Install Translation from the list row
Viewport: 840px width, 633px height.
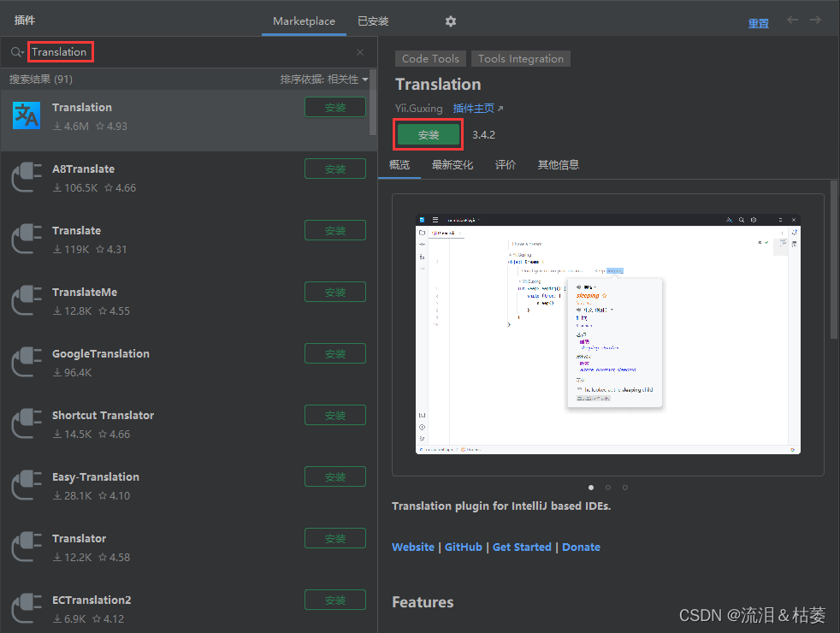tap(335, 107)
